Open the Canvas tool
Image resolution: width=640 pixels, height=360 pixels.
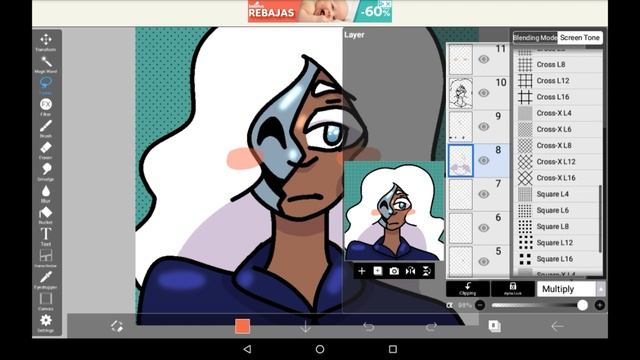tap(46, 302)
